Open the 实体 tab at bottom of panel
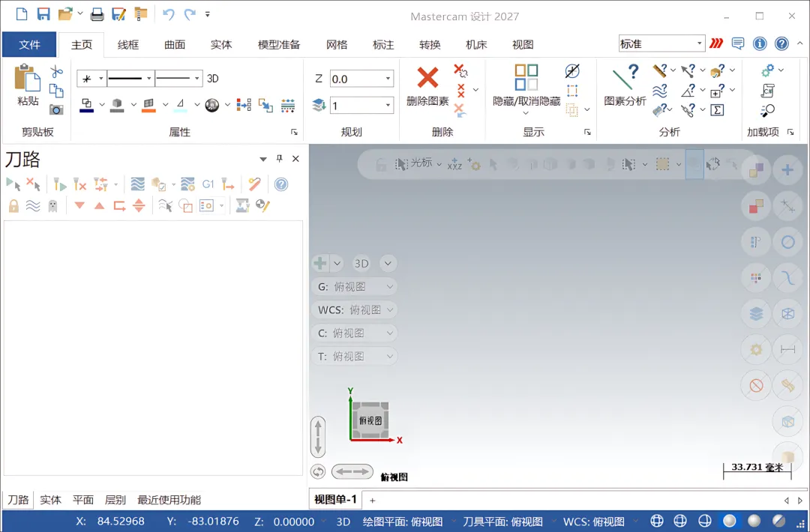 pos(51,500)
